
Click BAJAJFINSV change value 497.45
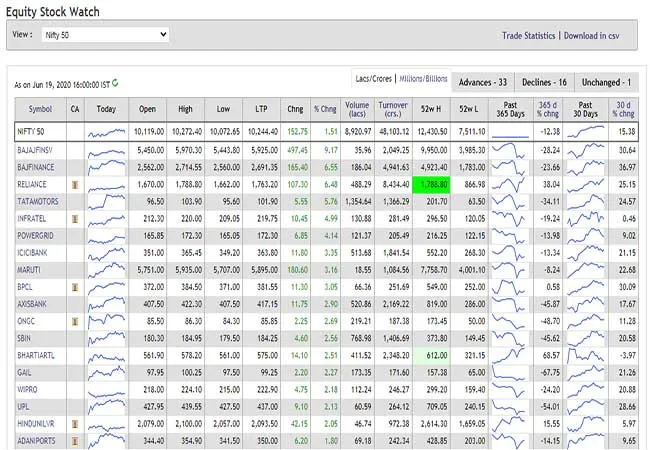[x=298, y=150]
